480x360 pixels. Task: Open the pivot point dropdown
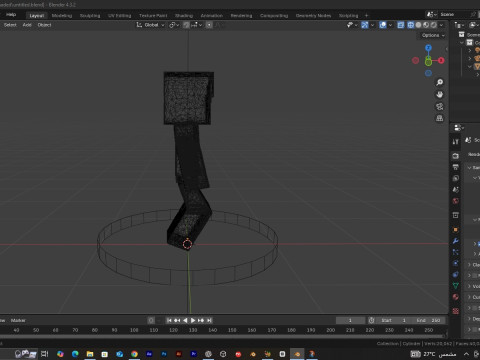[x=174, y=25]
